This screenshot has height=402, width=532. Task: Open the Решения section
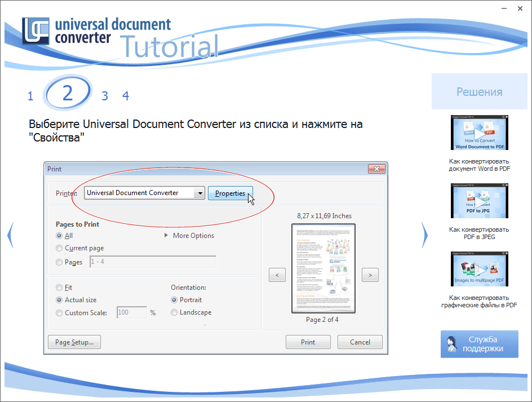(479, 91)
